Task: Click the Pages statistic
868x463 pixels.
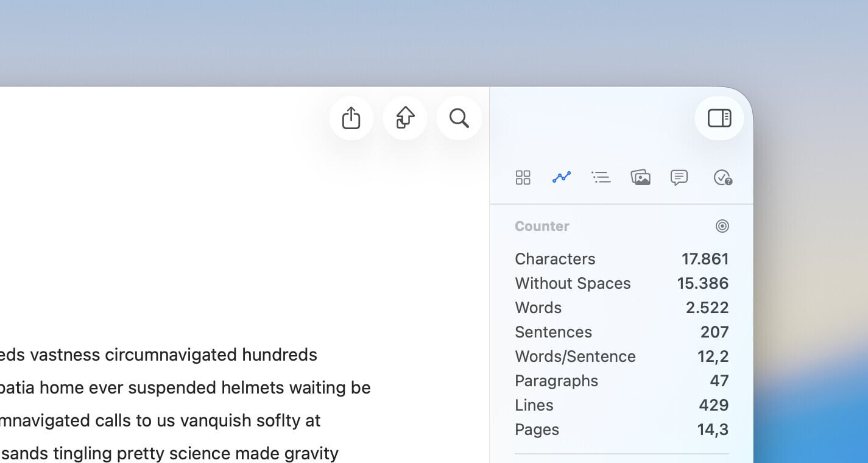Action: (537, 429)
